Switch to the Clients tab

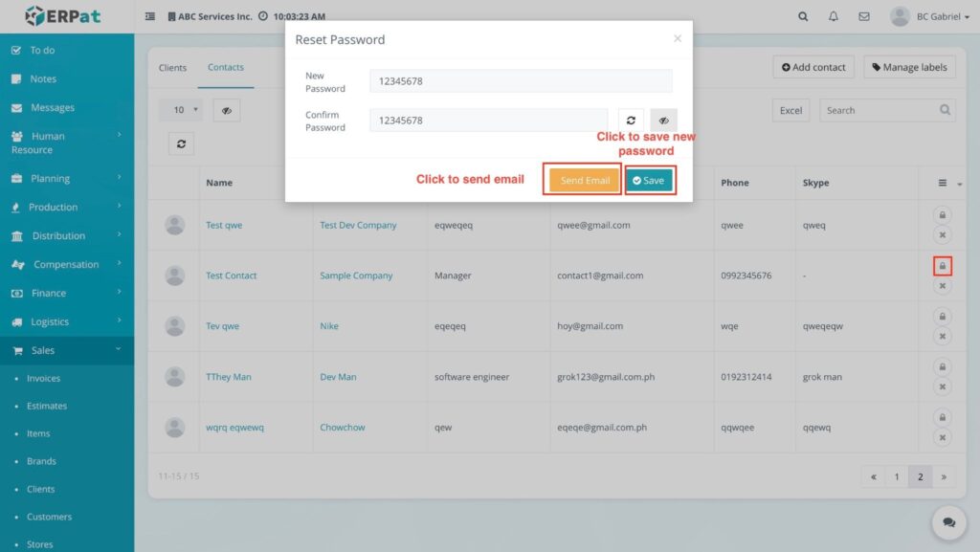(x=173, y=68)
